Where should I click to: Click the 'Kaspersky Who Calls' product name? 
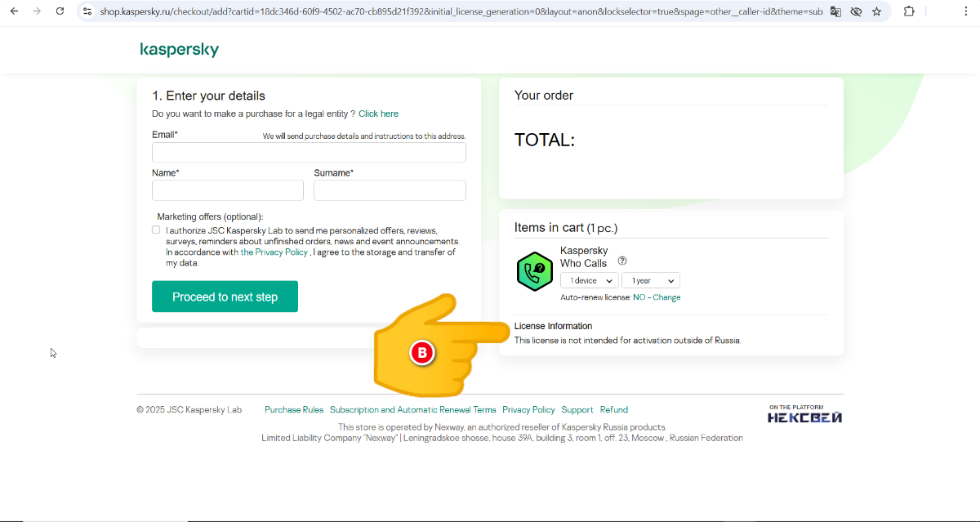point(584,257)
